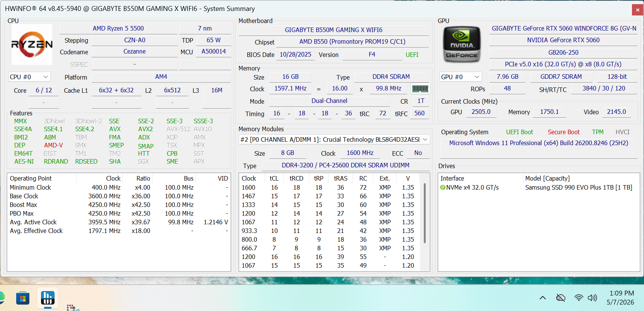This screenshot has height=311, width=644.
Task: Click the green TPM label
Action: (598, 132)
